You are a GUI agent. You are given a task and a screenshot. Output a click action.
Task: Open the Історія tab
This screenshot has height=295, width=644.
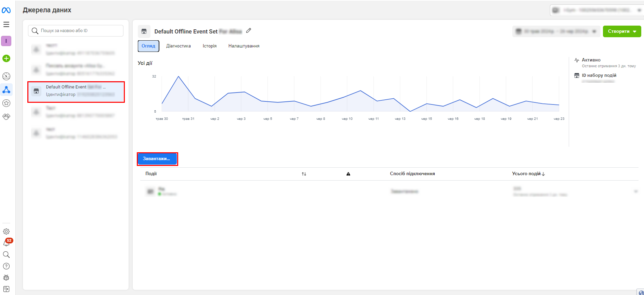point(210,46)
